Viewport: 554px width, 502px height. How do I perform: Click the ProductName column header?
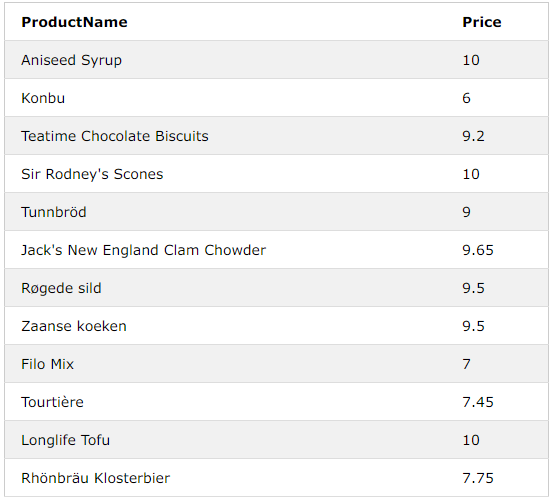(74, 22)
